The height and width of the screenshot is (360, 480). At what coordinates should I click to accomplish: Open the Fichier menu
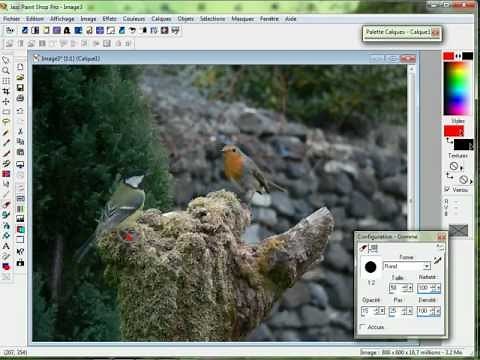coord(12,19)
